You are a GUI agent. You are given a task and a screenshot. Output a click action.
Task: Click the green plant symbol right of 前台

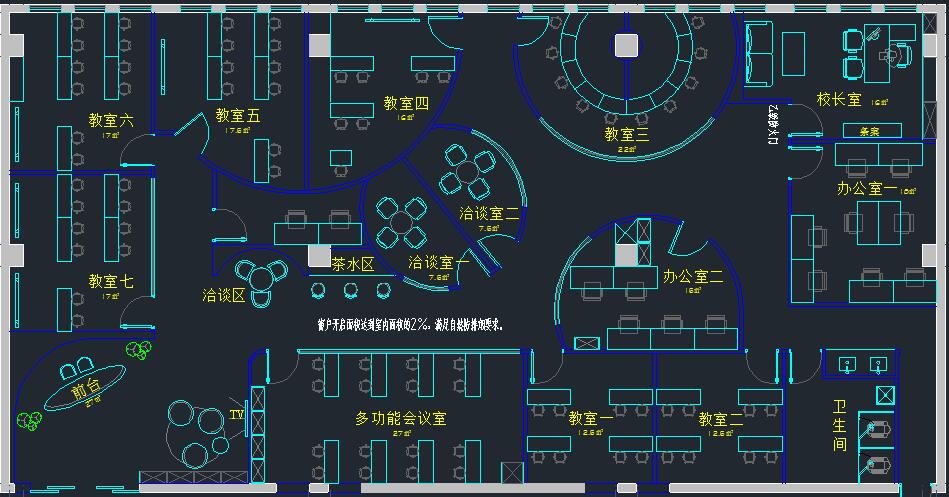(137, 349)
